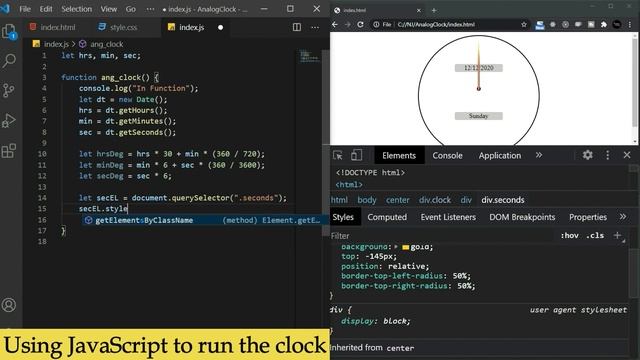Close the index.html Chrome tab
The image size is (640, 360).
[x=419, y=10]
